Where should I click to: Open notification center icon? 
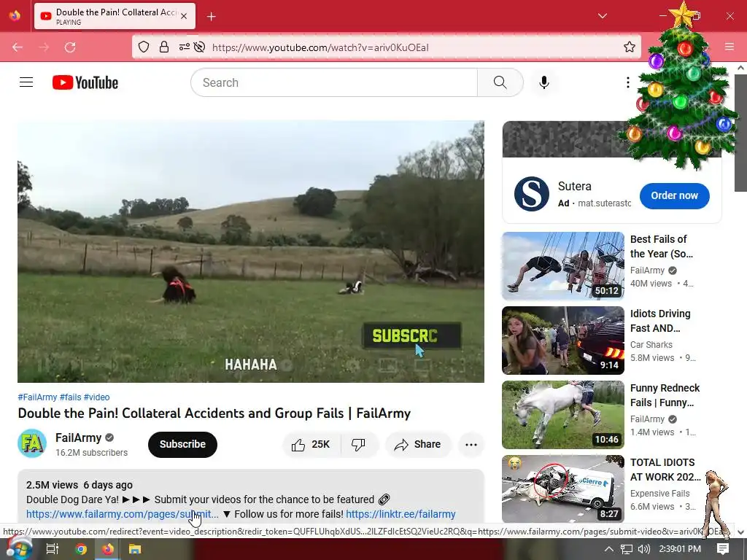coord(723,548)
